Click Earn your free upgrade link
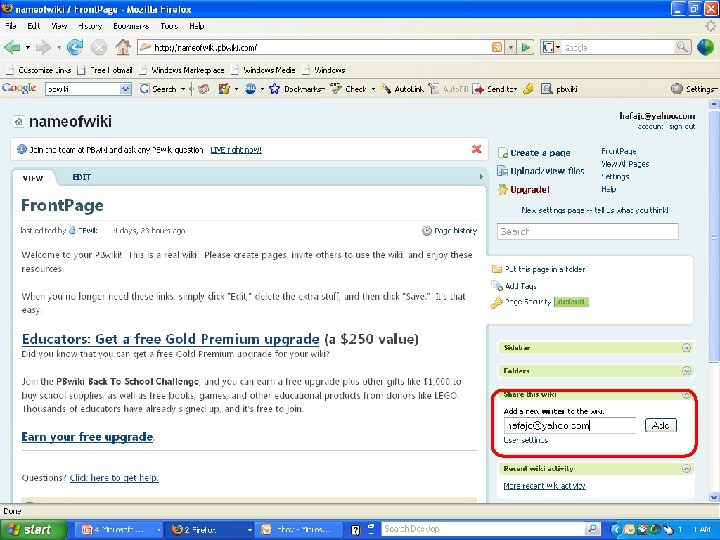 coord(87,436)
